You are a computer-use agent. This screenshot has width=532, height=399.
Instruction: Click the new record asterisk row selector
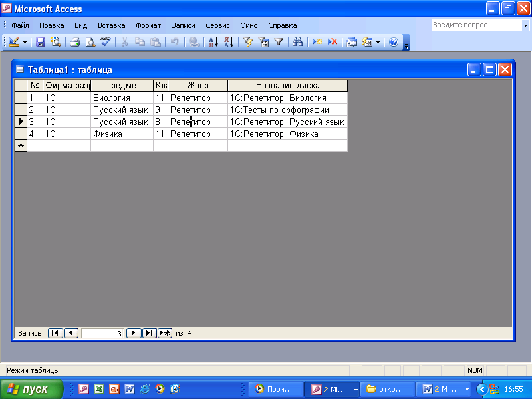(x=21, y=146)
